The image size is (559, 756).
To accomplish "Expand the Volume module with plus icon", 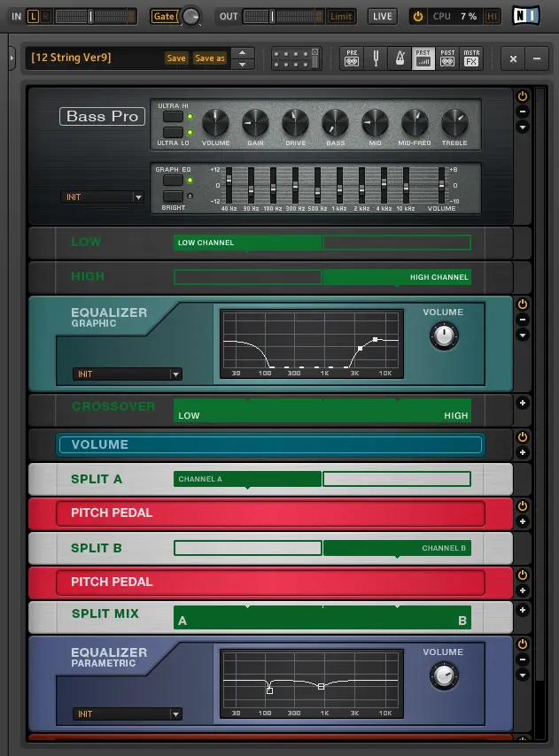I will [523, 452].
